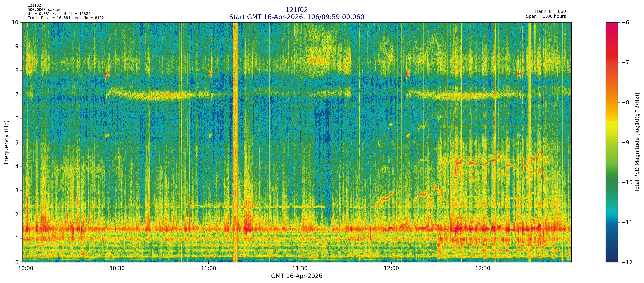The height and width of the screenshot is (283, 644).
Task: Click the 12:30 x-axis tick label
Action: (483, 269)
